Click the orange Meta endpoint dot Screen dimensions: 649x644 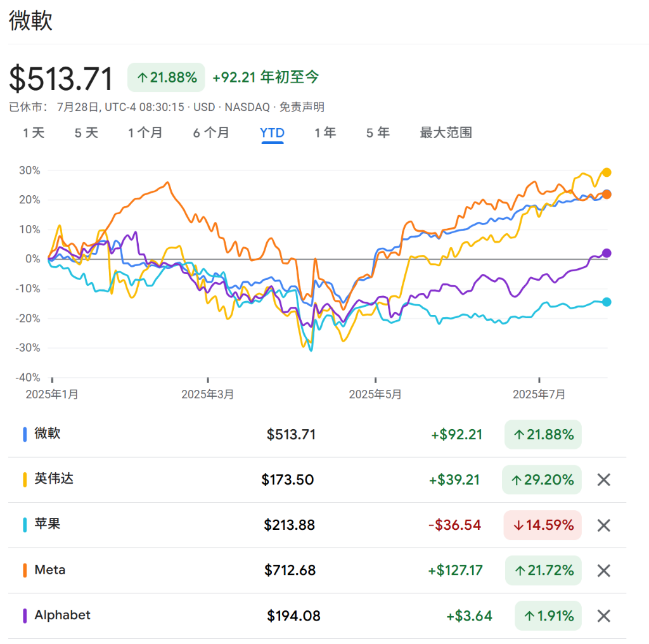click(x=607, y=195)
